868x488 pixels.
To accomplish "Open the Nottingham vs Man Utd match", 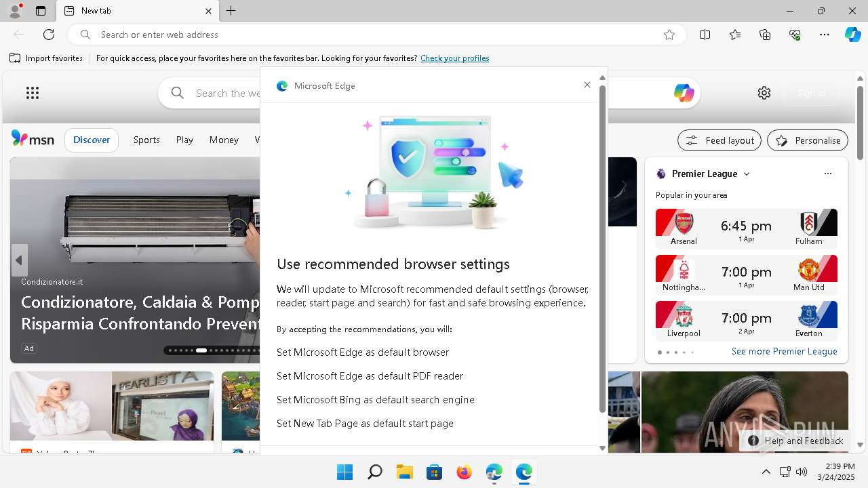I will coord(747,274).
